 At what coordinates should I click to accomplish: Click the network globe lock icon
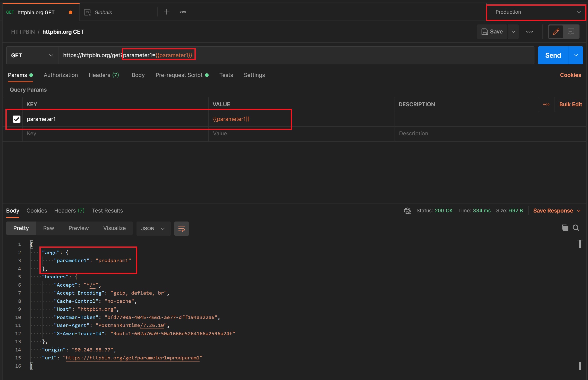tap(407, 211)
